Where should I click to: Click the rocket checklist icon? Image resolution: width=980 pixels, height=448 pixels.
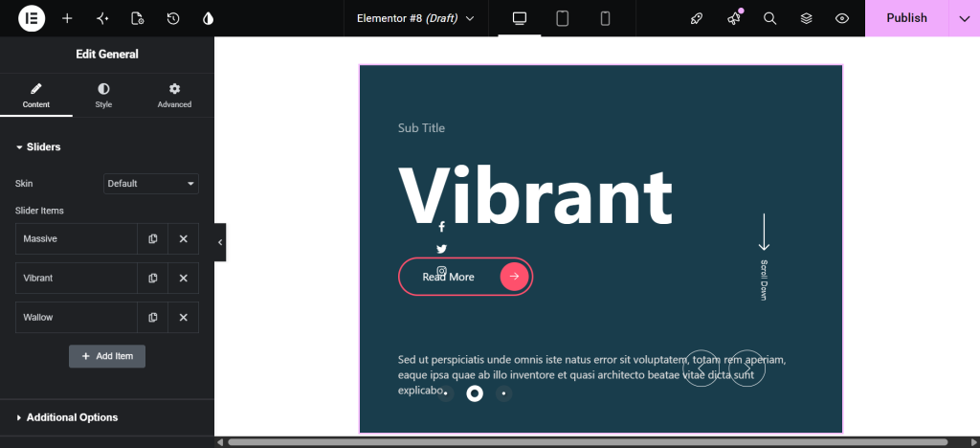point(697,18)
